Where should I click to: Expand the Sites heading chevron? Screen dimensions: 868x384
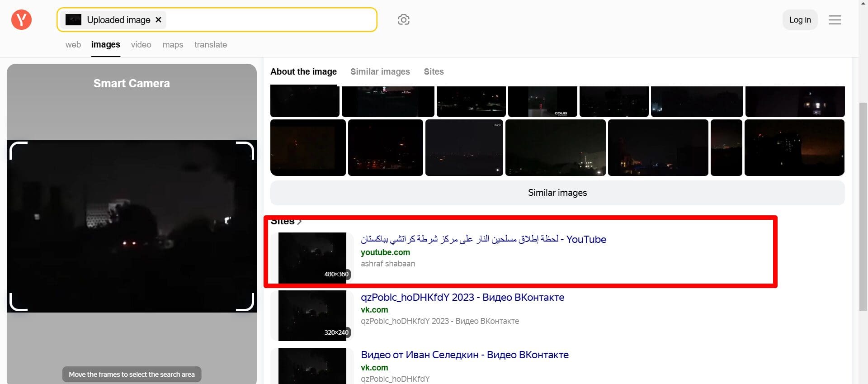(x=299, y=222)
